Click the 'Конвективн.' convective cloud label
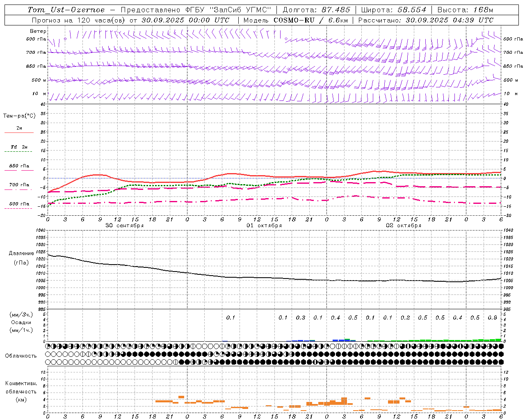This screenshot has width=525, height=420. pyautogui.click(x=21, y=383)
